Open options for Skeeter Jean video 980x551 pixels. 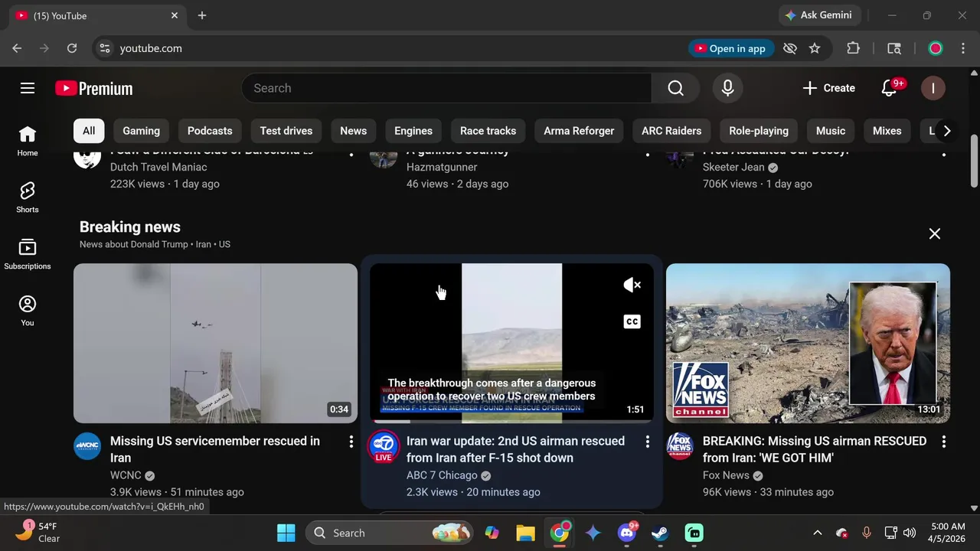(x=944, y=154)
